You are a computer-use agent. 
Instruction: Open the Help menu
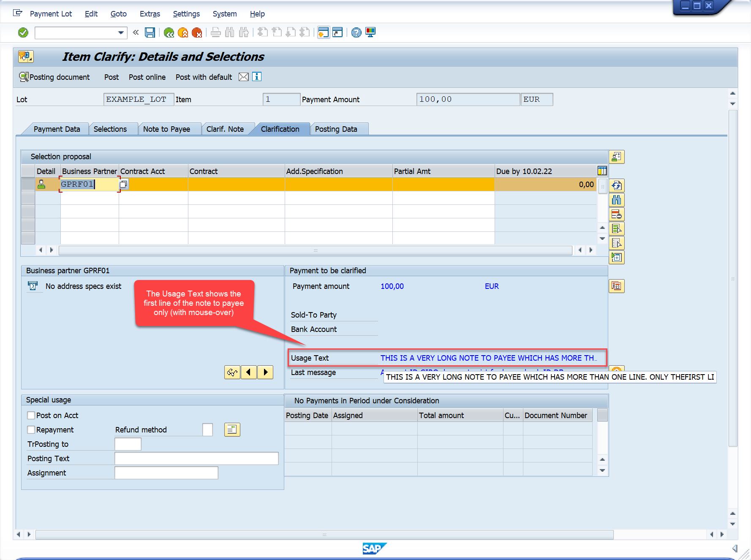[257, 14]
